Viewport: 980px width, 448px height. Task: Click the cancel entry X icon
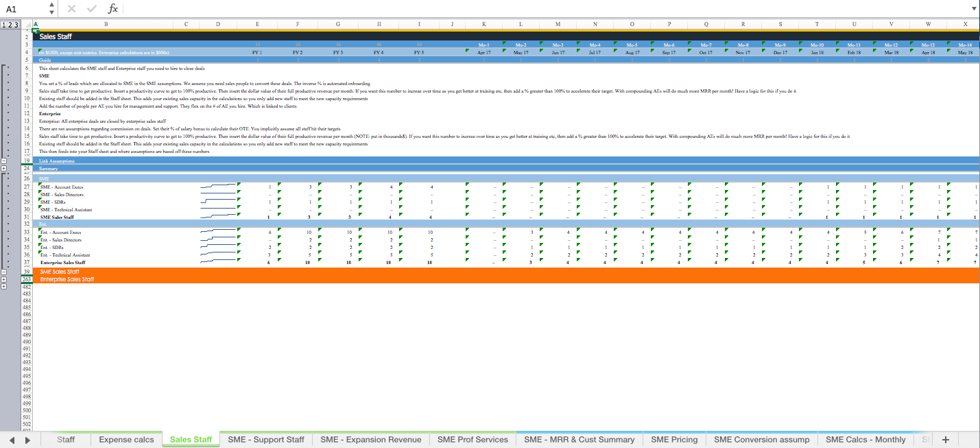point(73,9)
